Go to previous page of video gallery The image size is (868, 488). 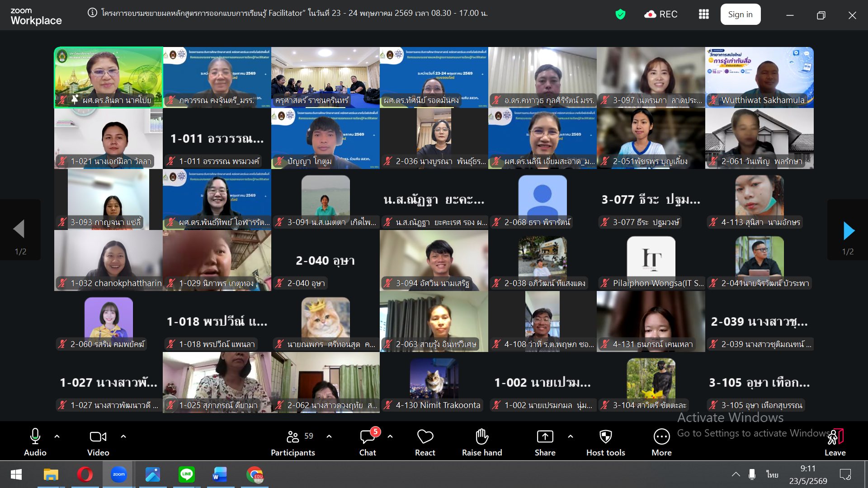19,229
